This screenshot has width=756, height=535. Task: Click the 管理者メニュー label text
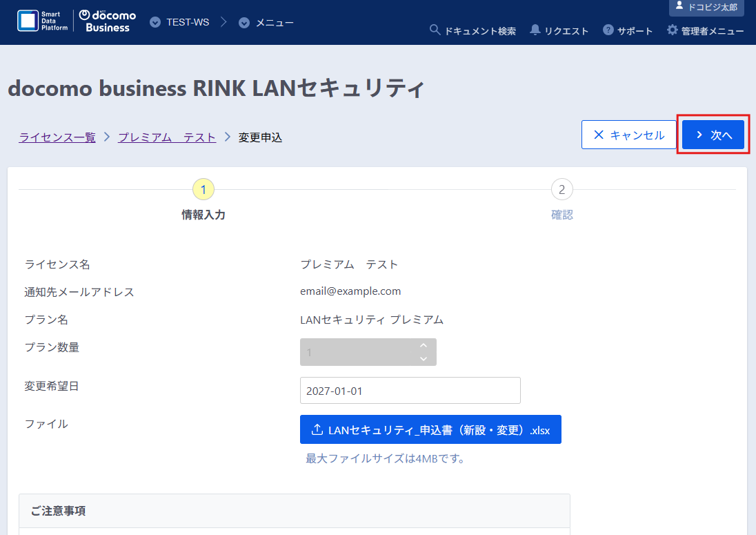click(x=713, y=31)
